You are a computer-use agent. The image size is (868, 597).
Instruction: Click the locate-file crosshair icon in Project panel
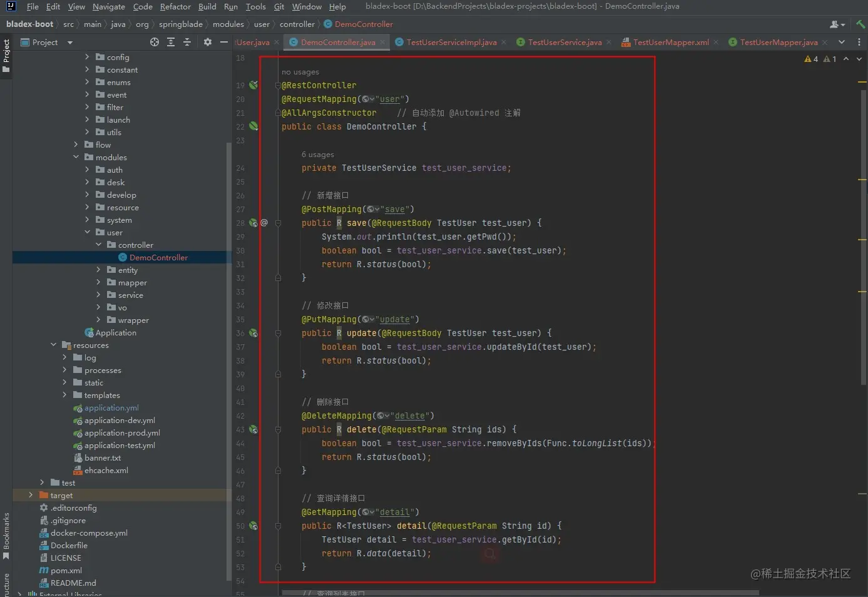(155, 42)
